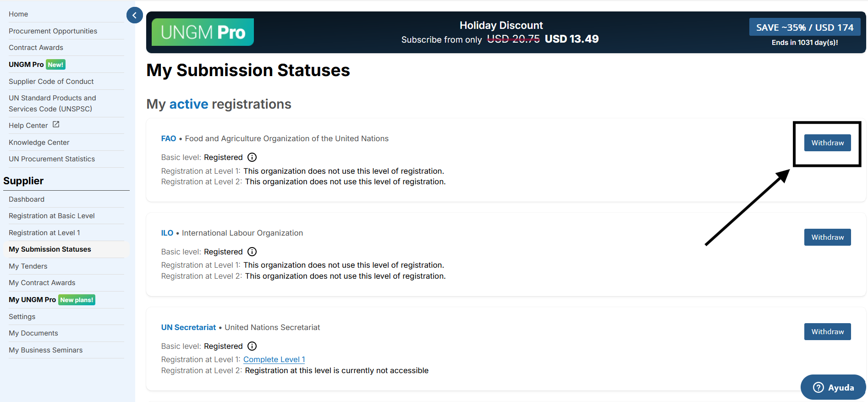Open the ILO organization link
Viewport: 868px width, 402px height.
[167, 233]
